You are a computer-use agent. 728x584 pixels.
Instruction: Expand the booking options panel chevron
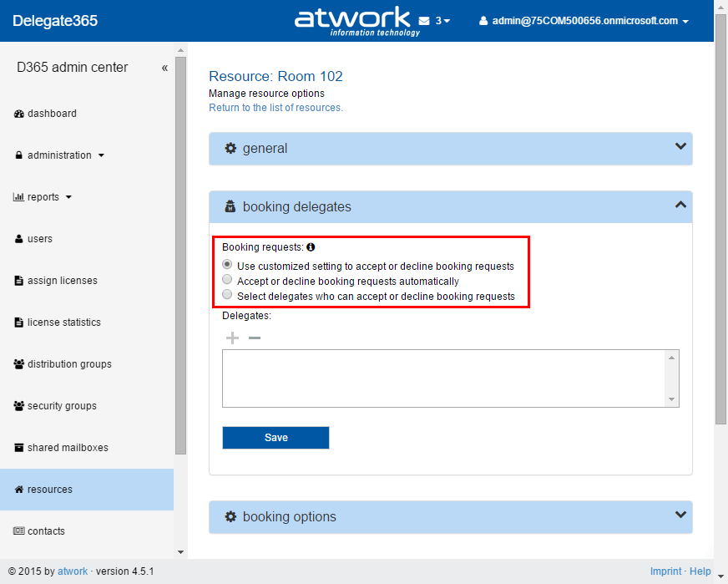click(680, 515)
